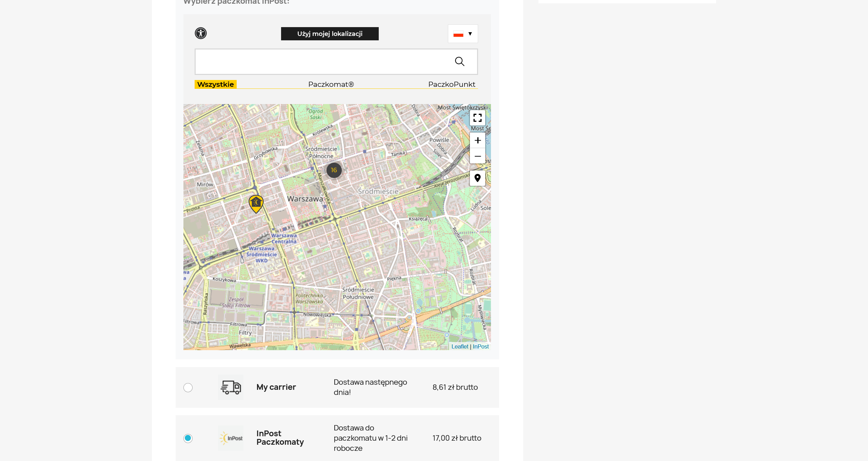The image size is (868, 461).
Task: Click the map locate-me pin button
Action: 477,178
